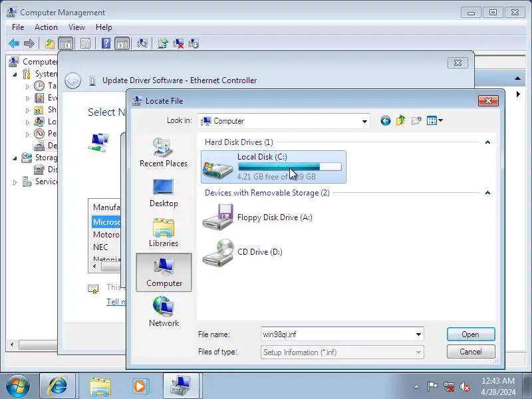Click the blue Help question mark icon
The width and height of the screenshot is (532, 399).
coord(106,43)
